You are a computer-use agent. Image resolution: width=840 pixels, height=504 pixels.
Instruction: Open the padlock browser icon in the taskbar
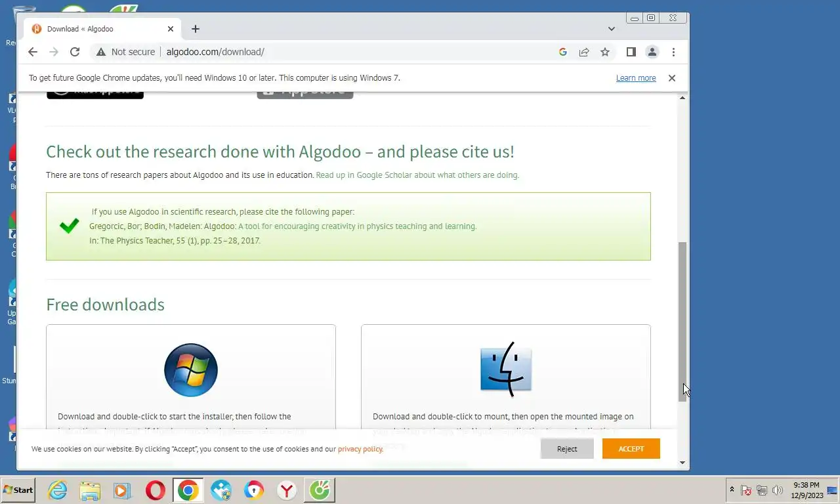(x=254, y=490)
